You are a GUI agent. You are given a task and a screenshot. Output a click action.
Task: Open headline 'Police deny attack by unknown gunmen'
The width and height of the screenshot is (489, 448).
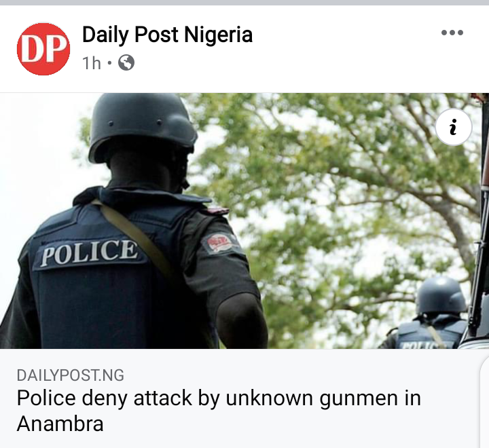click(x=219, y=398)
